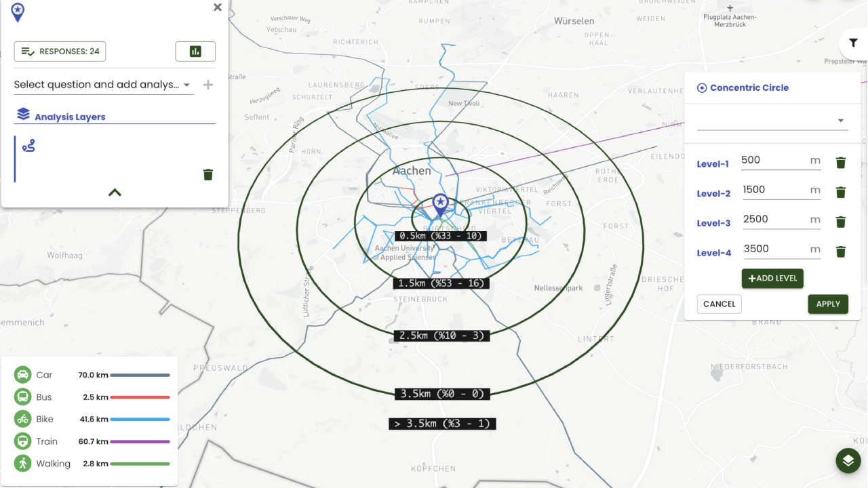The height and width of the screenshot is (488, 868).
Task: Close the responses panel
Action: (218, 7)
